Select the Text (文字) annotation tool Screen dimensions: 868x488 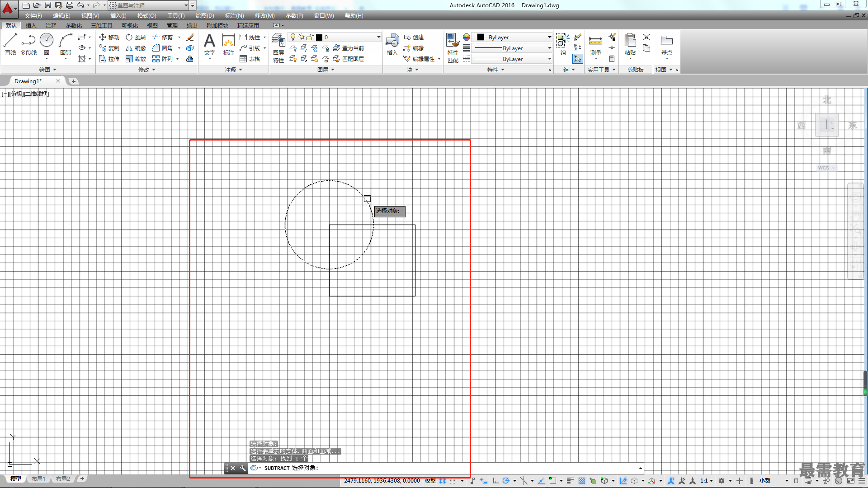209,44
